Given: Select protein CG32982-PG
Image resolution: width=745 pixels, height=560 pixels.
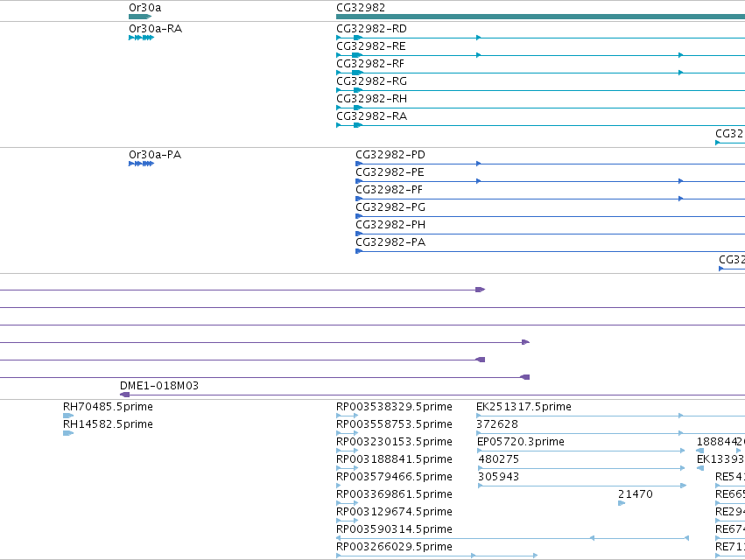Looking at the screenshot, I should point(390,207).
